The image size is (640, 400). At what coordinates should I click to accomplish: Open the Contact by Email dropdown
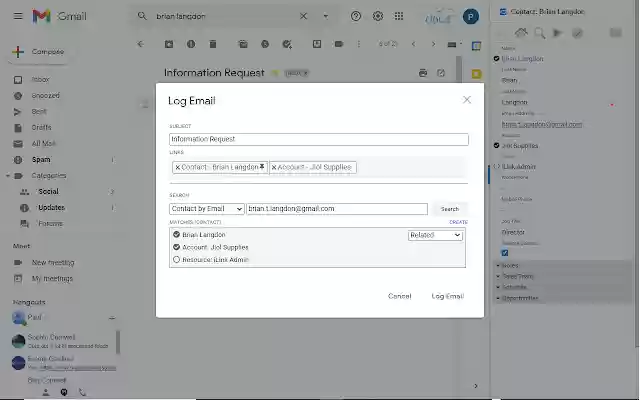[x=207, y=209]
